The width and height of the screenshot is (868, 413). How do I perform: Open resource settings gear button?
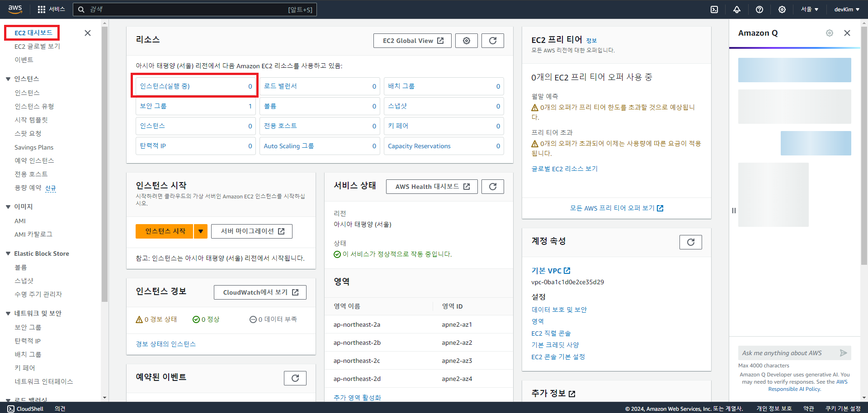[467, 41]
